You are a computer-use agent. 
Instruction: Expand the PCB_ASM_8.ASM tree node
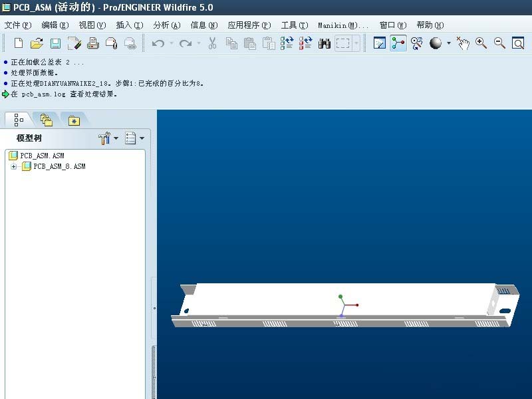pyautogui.click(x=13, y=166)
